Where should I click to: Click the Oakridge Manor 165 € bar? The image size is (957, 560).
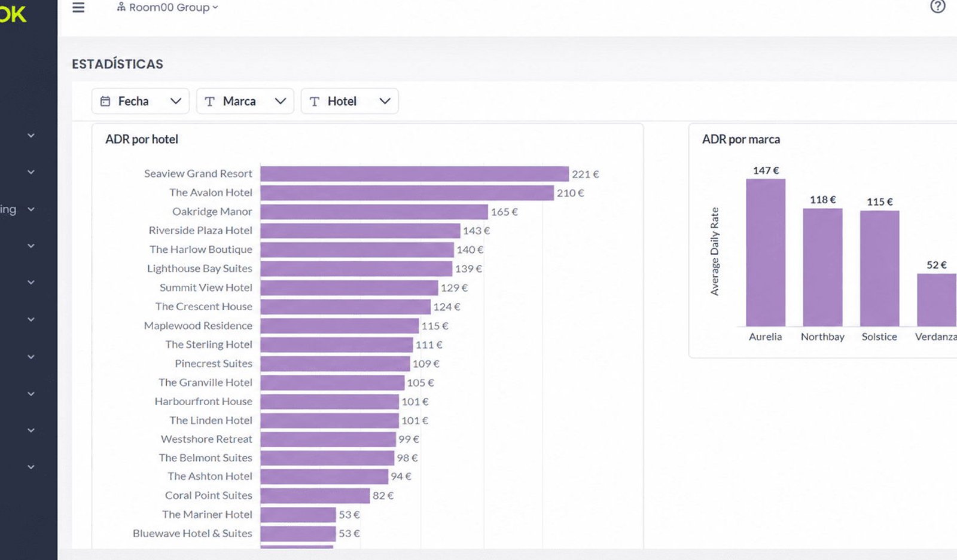[x=374, y=212]
